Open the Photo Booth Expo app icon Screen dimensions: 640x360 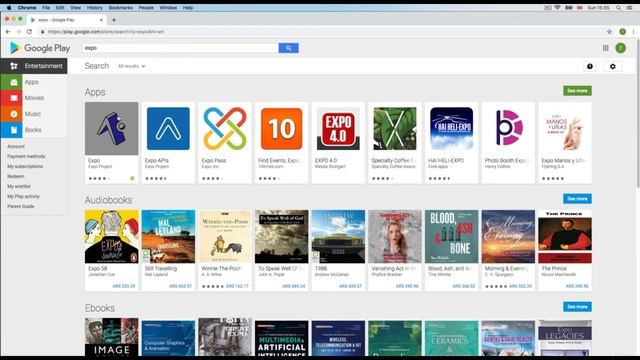pos(508,128)
